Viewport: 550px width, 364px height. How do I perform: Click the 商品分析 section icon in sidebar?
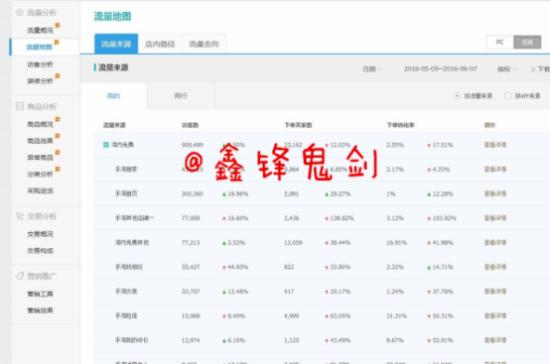[x=20, y=106]
